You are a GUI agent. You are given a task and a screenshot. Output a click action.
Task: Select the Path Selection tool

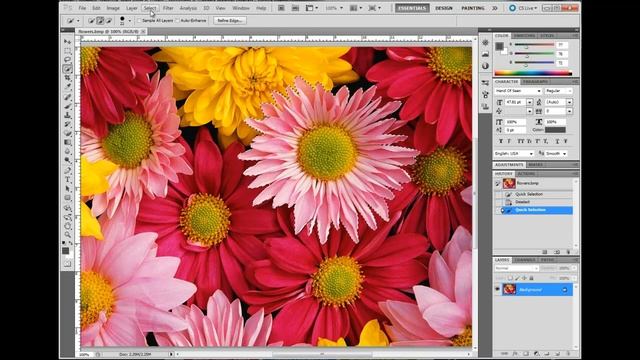(67, 189)
